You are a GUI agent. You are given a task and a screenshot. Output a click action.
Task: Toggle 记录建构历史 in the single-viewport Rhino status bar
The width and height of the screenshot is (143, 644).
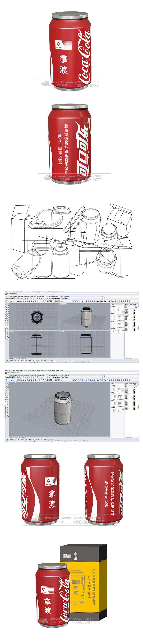click(77, 441)
